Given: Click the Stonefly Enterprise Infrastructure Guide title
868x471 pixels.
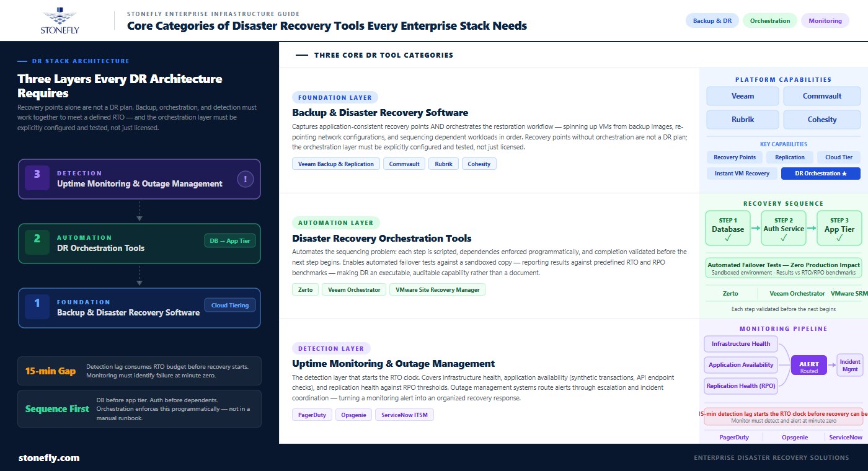Looking at the screenshot, I should (213, 14).
